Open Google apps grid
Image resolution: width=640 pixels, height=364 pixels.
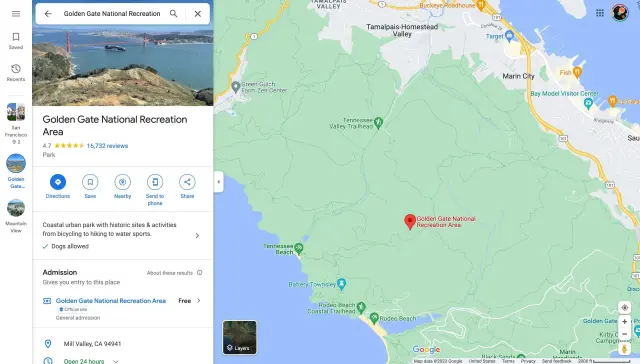click(x=600, y=13)
